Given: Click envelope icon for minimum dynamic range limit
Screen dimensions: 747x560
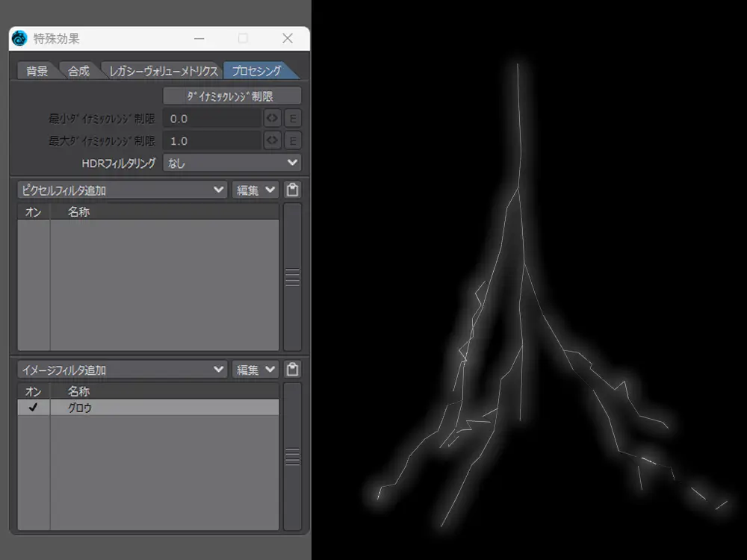Looking at the screenshot, I should pyautogui.click(x=273, y=119).
